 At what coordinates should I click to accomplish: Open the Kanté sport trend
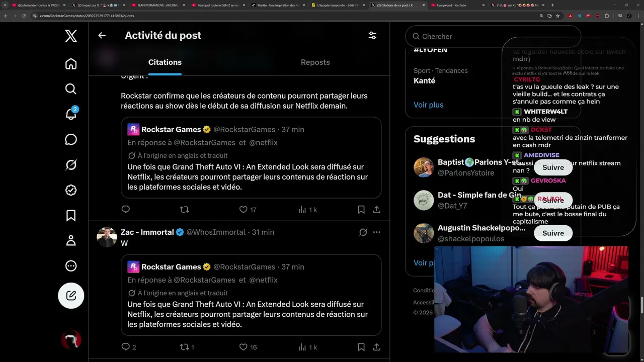click(x=424, y=80)
